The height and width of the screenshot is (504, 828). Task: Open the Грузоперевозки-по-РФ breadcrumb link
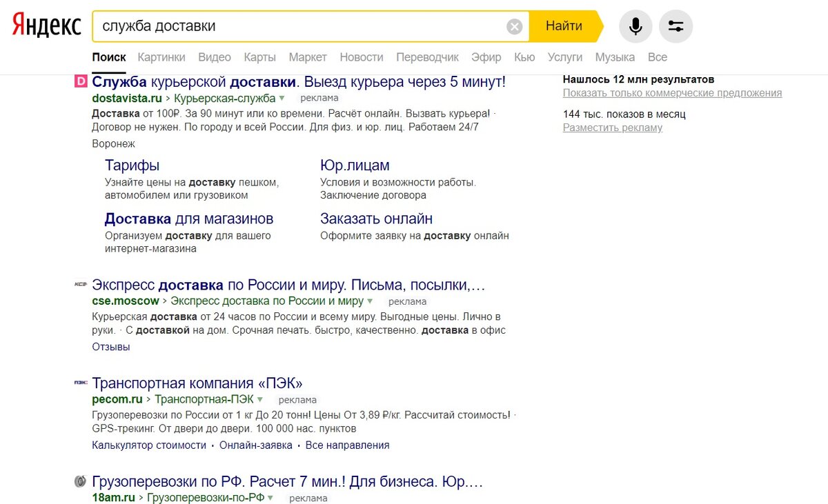point(206,498)
